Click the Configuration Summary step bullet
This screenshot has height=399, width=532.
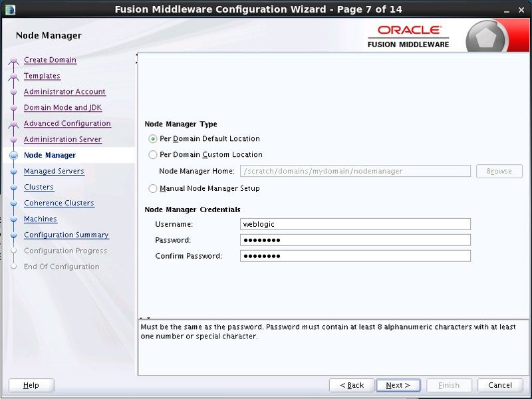pos(13,235)
